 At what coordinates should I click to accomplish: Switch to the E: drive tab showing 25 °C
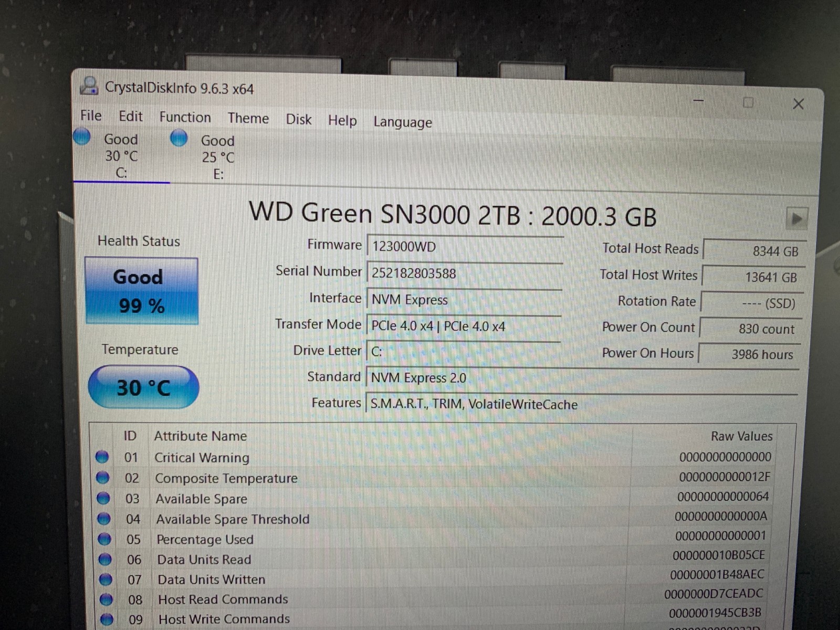click(x=218, y=156)
